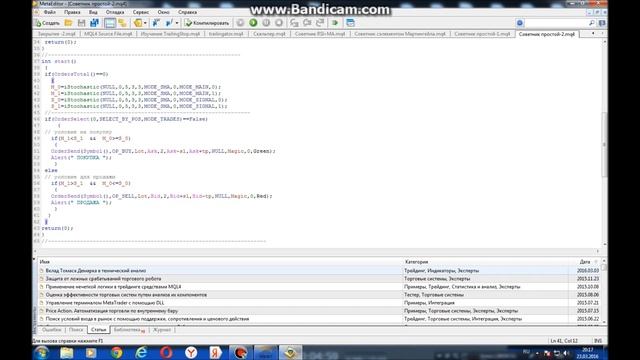Open the Файл menu
Image resolution: width=640 pixels, height=360 pixels.
coord(50,12)
